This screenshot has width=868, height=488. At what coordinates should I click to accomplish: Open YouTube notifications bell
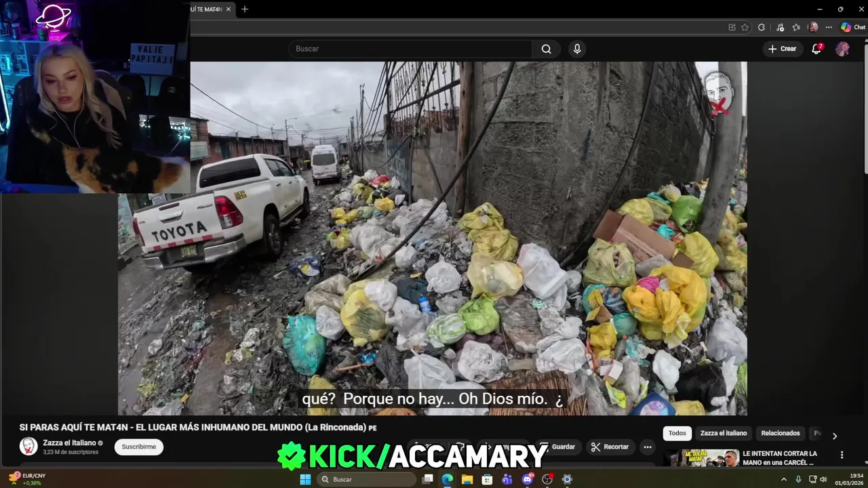(x=817, y=49)
